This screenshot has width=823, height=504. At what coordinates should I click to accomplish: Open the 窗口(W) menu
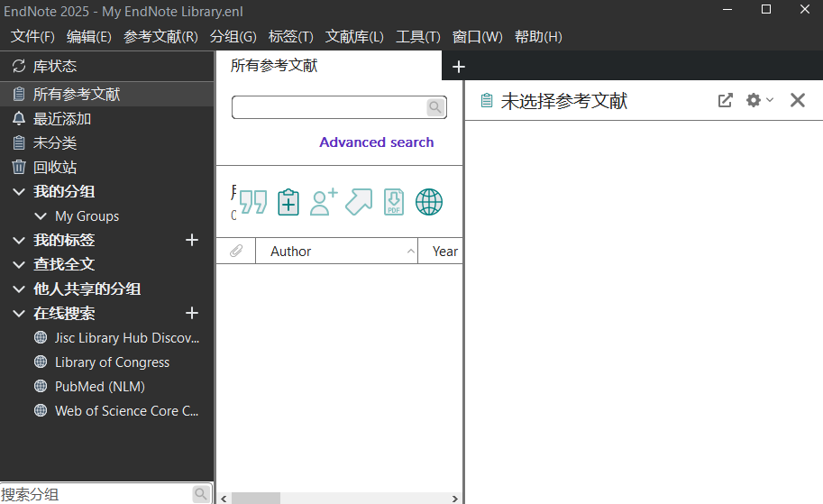[x=478, y=37]
